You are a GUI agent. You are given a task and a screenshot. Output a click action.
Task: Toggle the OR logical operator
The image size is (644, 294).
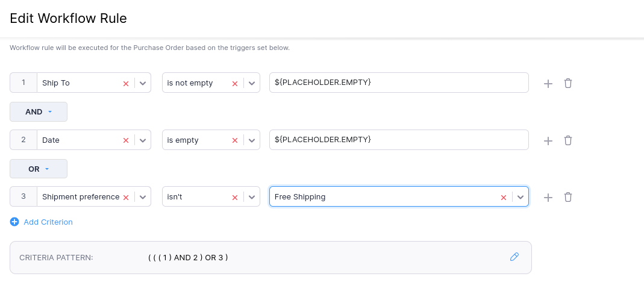pos(39,169)
